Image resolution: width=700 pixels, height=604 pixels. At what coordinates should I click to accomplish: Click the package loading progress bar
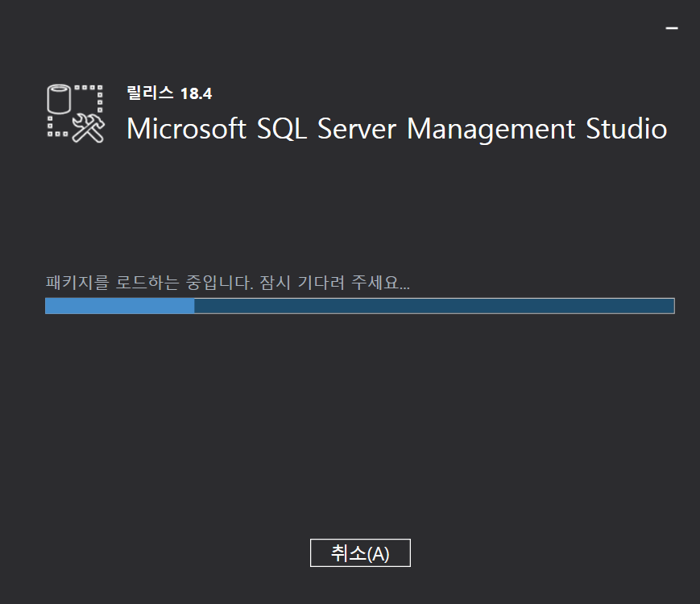pos(360,306)
